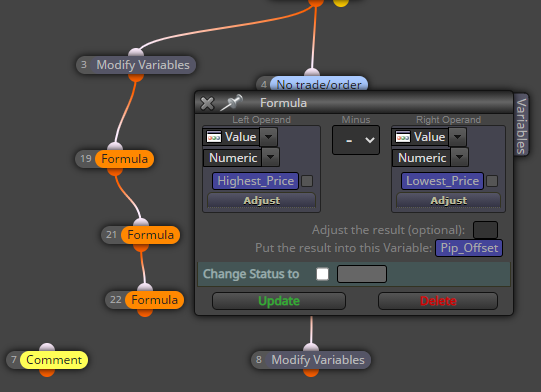Click the orange output connector of Formula 19
The image size is (541, 392).
click(115, 172)
